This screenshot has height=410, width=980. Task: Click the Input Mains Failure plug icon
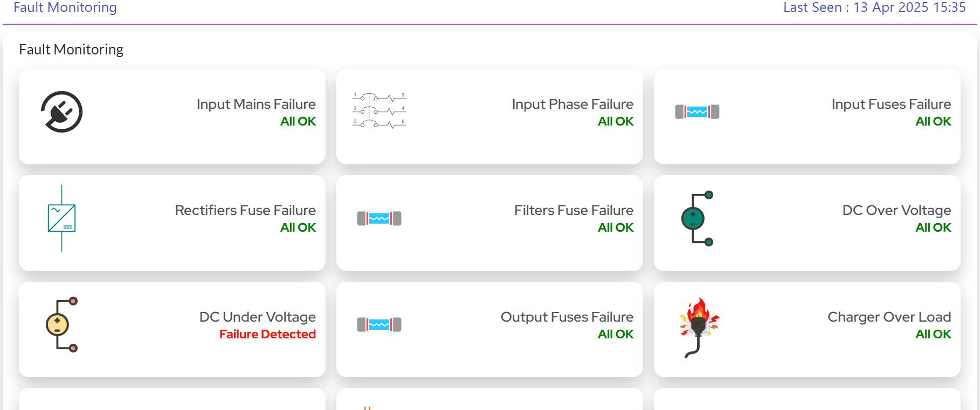61,112
